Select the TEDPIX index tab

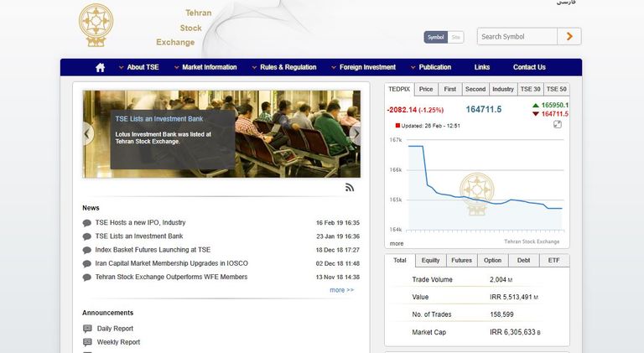pos(399,89)
